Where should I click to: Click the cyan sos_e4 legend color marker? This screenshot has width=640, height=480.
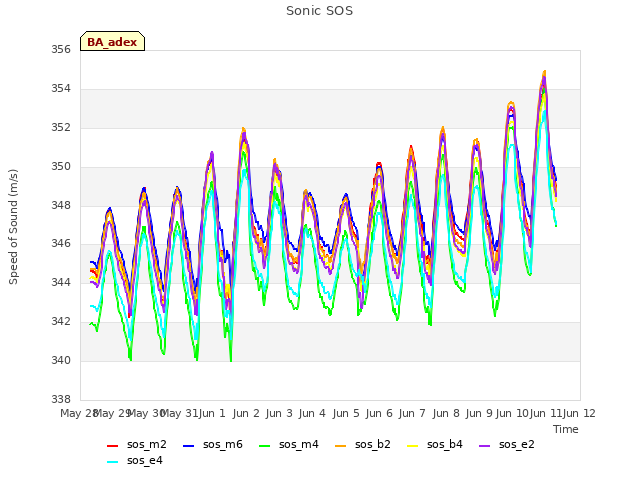tap(112, 462)
